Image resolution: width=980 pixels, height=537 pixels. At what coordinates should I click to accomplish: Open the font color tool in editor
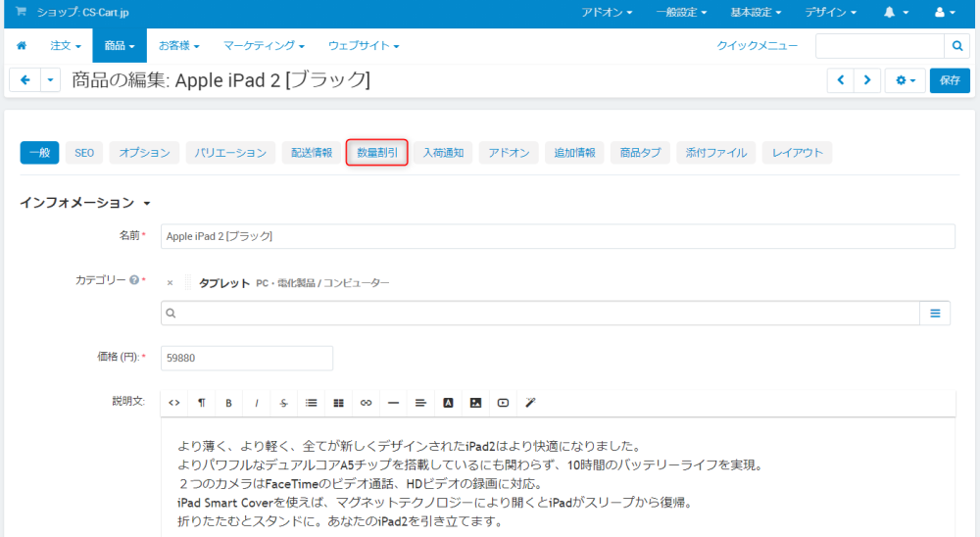coord(448,403)
